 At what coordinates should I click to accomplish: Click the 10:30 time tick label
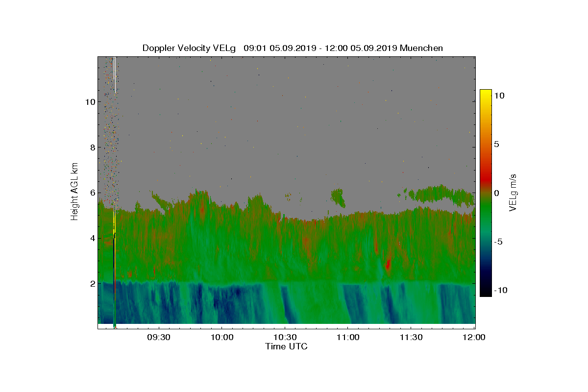click(285, 337)
